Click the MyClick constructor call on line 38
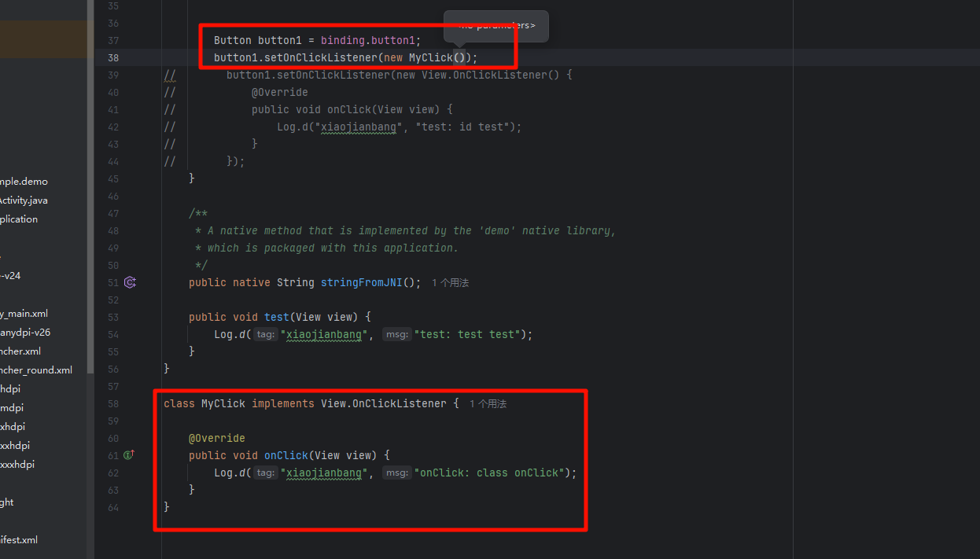The image size is (980, 559). coord(430,58)
